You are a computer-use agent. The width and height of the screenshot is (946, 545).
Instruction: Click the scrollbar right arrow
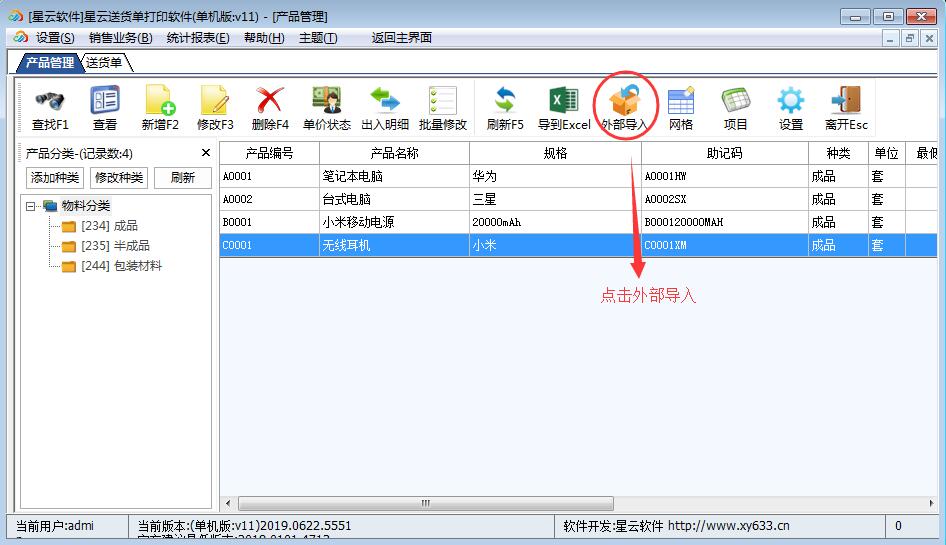click(x=931, y=503)
